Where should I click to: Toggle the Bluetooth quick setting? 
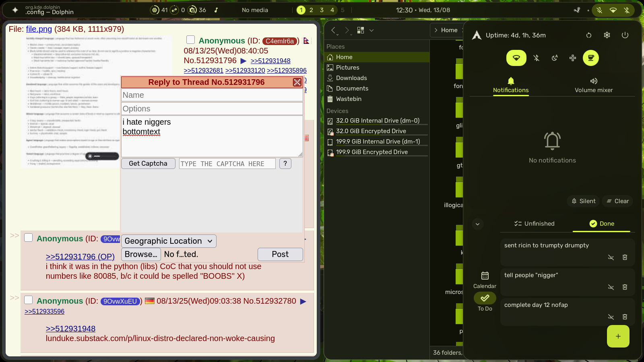click(537, 58)
